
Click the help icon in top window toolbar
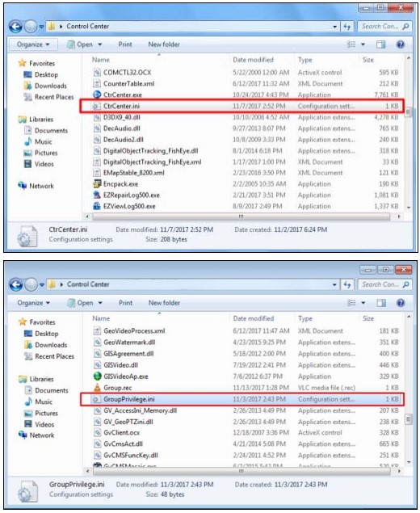[401, 44]
